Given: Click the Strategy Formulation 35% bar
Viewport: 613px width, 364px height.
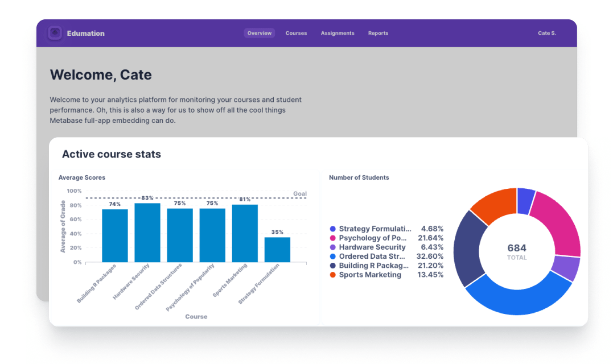Looking at the screenshot, I should (277, 250).
